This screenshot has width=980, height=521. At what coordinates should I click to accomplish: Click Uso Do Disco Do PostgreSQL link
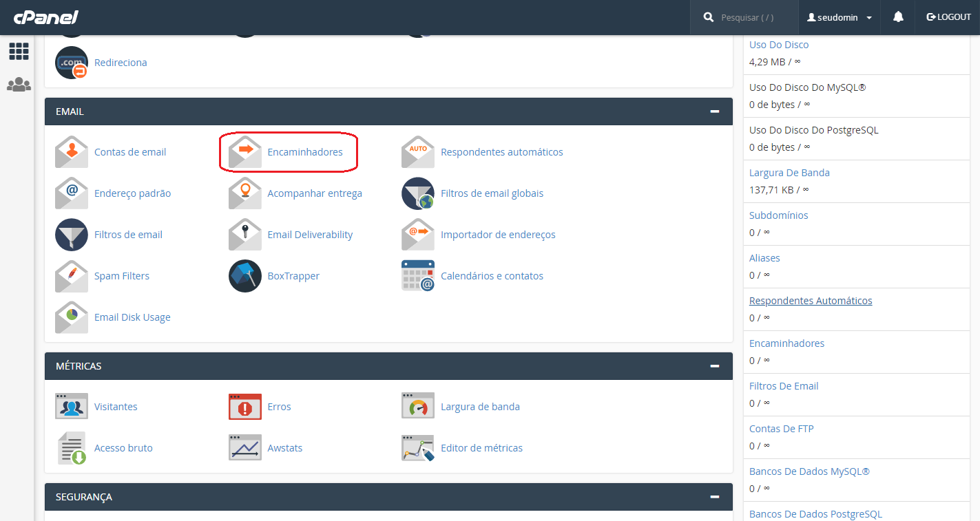pos(814,130)
